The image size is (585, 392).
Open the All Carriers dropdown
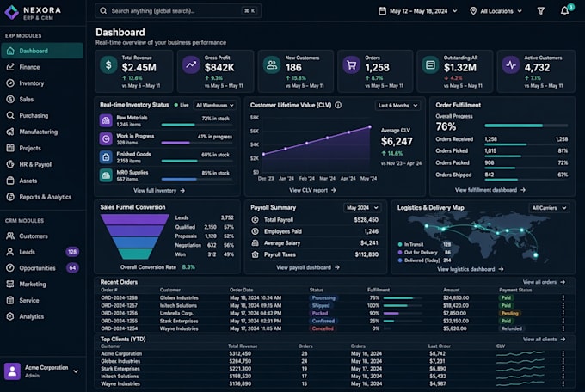point(549,208)
